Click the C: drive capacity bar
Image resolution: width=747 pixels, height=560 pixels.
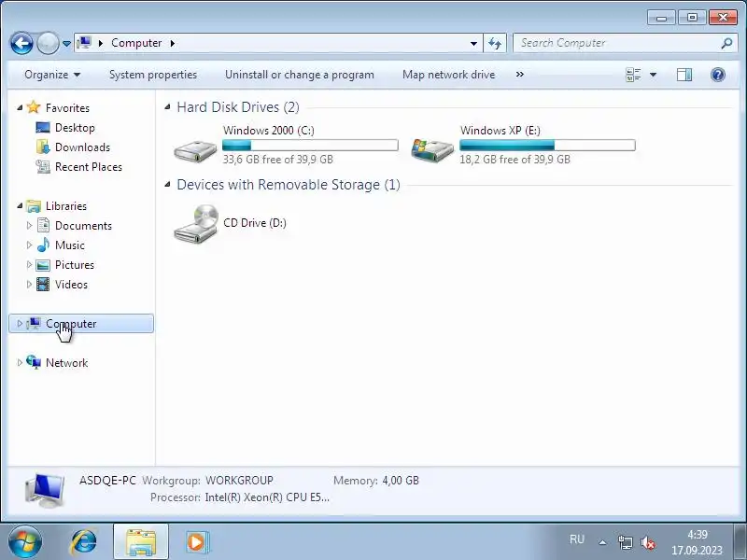tap(310, 145)
